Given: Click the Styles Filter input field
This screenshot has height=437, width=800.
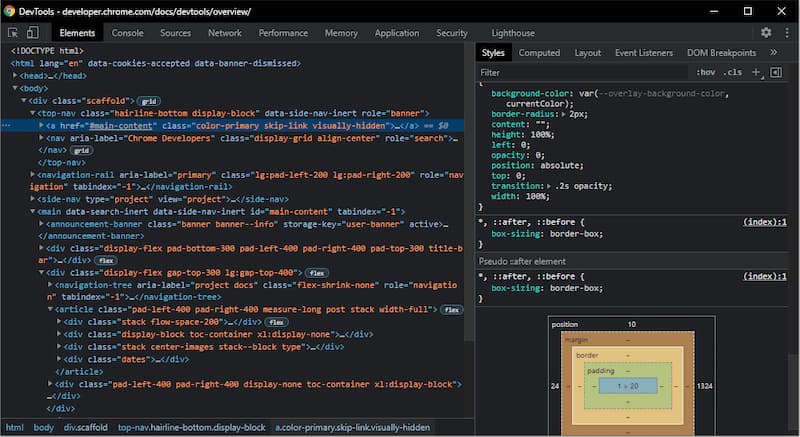Looking at the screenshot, I should coord(582,72).
